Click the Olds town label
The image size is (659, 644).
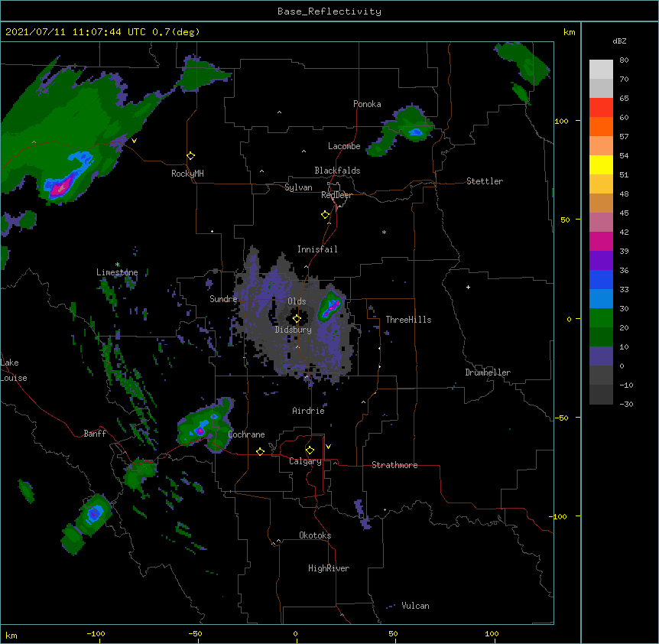pyautogui.click(x=297, y=301)
